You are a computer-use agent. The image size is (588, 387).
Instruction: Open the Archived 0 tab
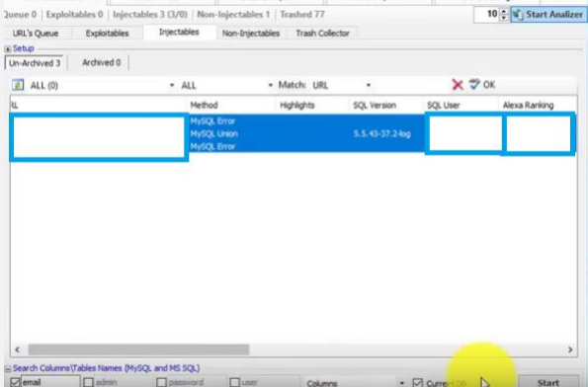[x=101, y=62]
